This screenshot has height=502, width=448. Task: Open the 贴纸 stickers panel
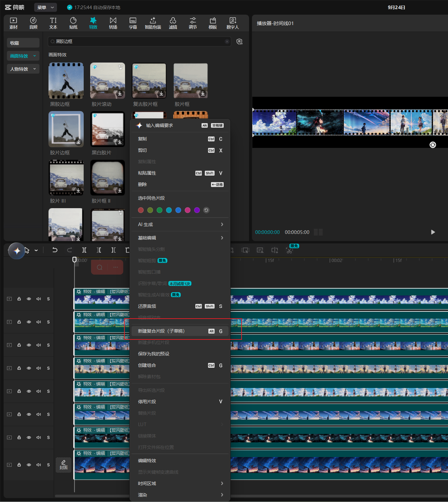[73, 23]
